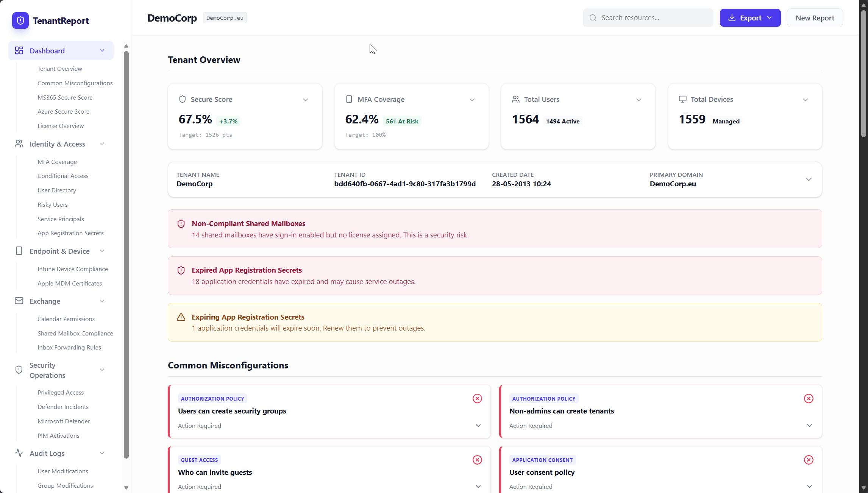868x493 pixels.
Task: Click red X status icon on 'Non-admins can create tenants'
Action: click(809, 398)
